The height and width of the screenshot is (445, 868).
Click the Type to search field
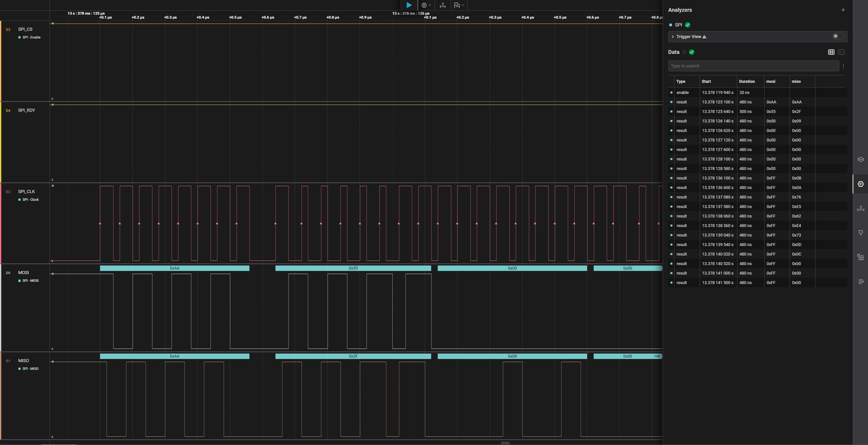pos(753,66)
